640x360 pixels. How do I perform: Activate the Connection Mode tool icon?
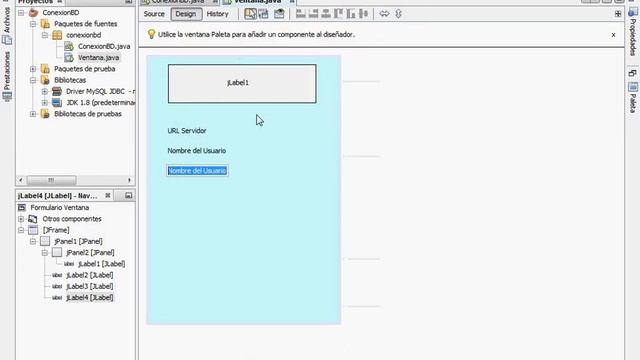tap(264, 14)
